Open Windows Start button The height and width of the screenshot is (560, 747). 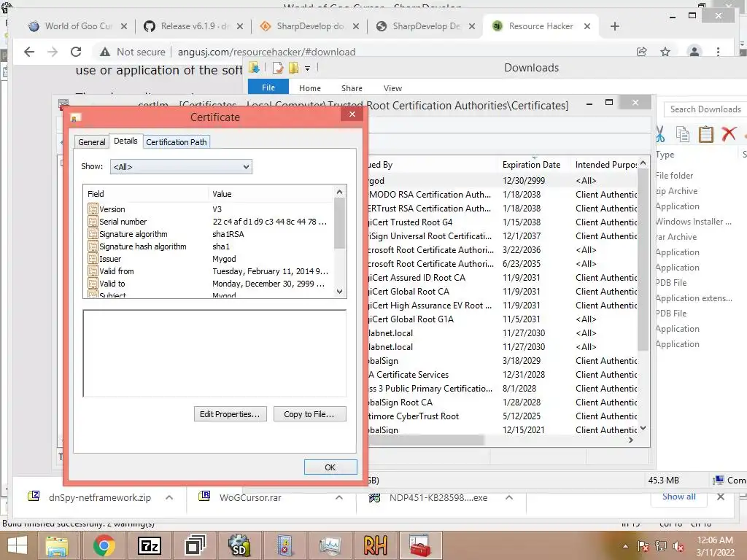click(x=18, y=545)
